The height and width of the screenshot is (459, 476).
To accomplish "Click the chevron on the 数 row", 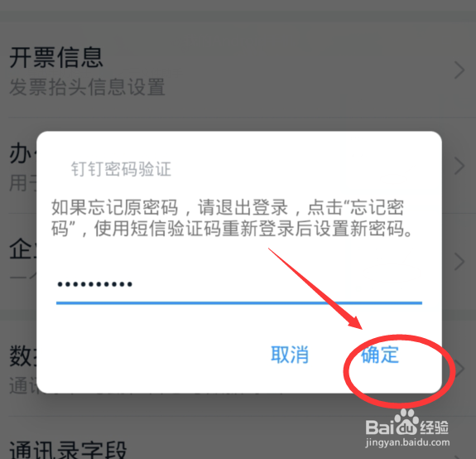I will pyautogui.click(x=459, y=368).
